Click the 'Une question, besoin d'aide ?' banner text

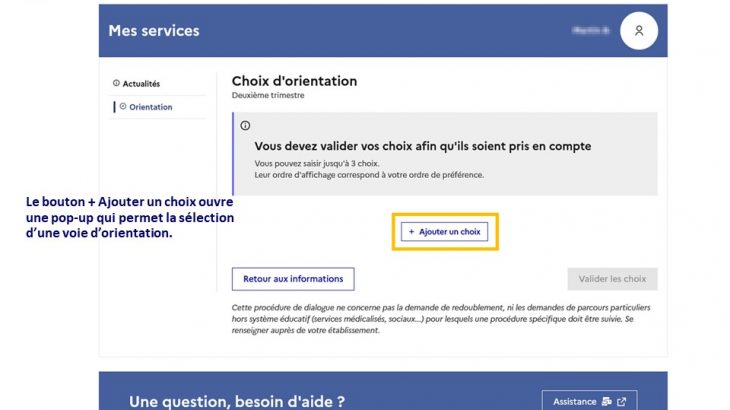(x=237, y=402)
